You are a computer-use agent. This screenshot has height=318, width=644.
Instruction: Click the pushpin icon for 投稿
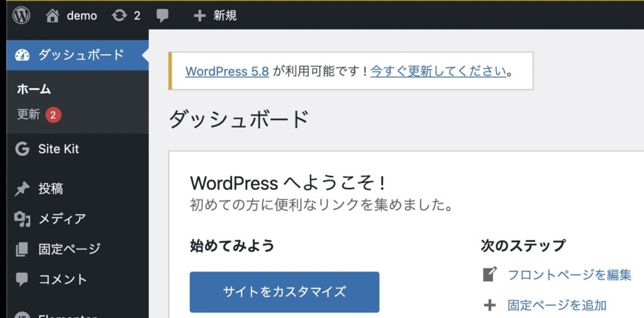click(x=22, y=189)
